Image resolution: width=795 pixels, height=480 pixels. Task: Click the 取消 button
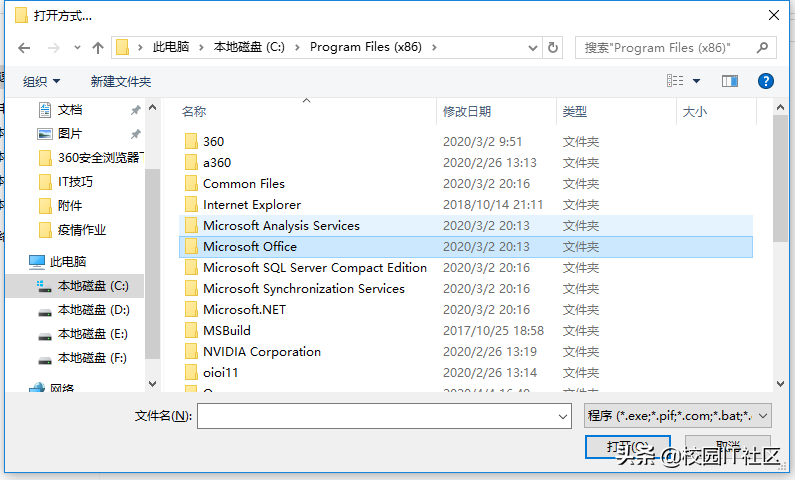click(728, 447)
